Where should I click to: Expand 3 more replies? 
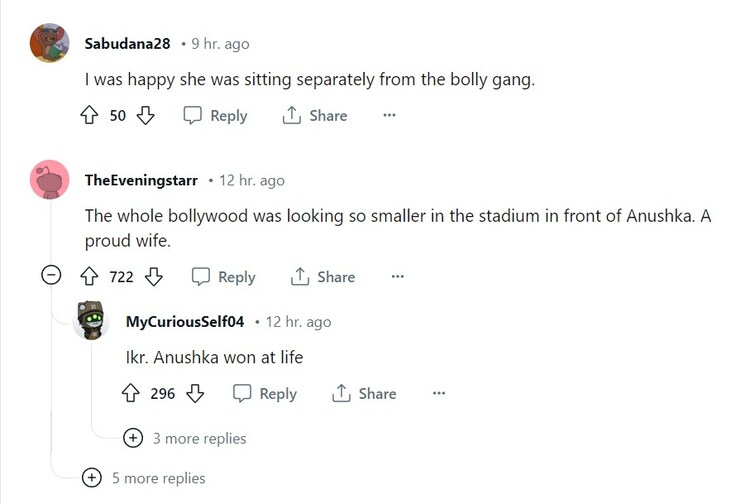[x=133, y=438]
